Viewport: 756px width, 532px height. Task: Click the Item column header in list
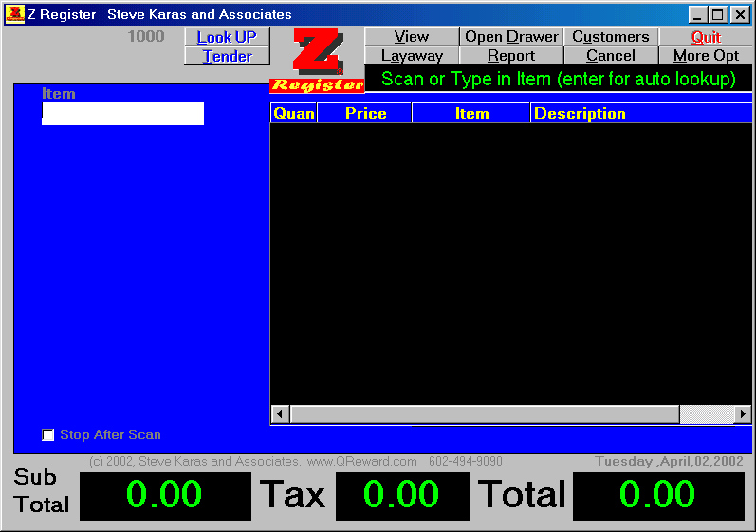(471, 113)
